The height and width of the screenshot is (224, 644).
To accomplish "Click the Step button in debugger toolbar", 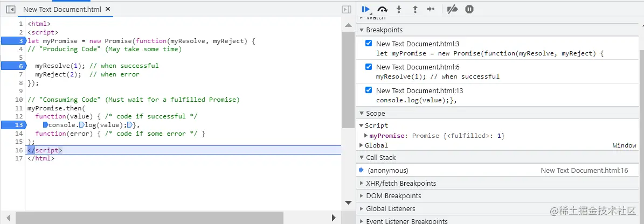I will pos(431,9).
